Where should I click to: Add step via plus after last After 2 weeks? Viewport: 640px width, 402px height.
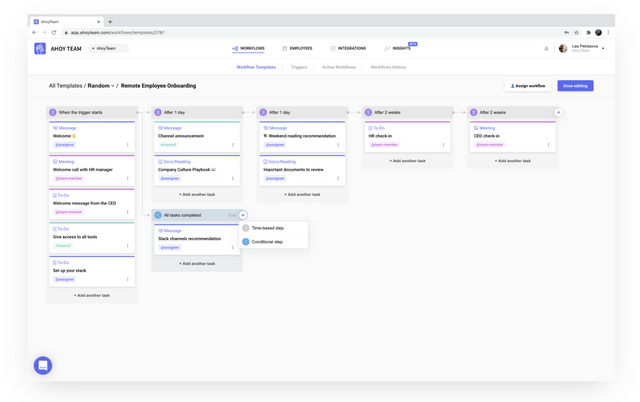pyautogui.click(x=558, y=112)
